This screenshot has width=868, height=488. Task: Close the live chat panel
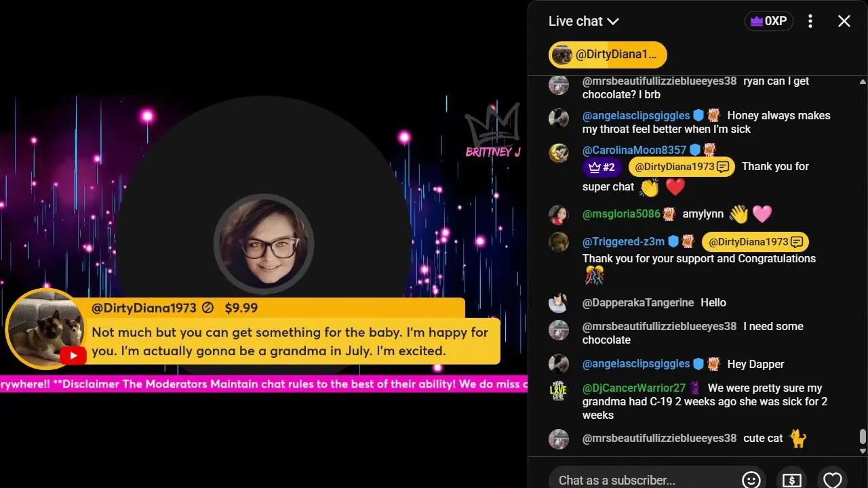pos(844,21)
